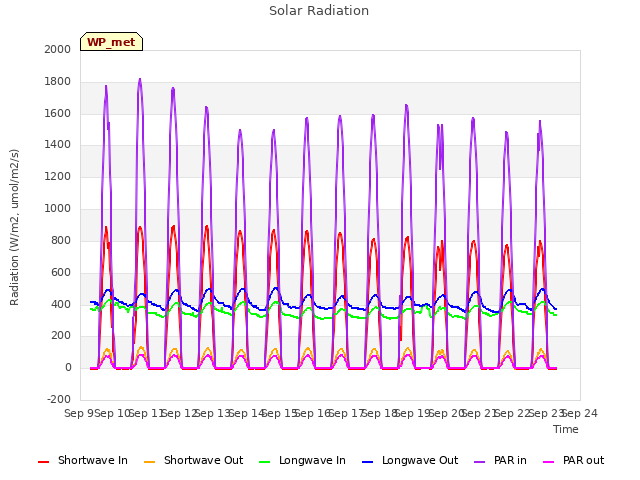Click the 1600 y-axis tick label
Screen dimensions: 640x480
pyautogui.click(x=58, y=113)
